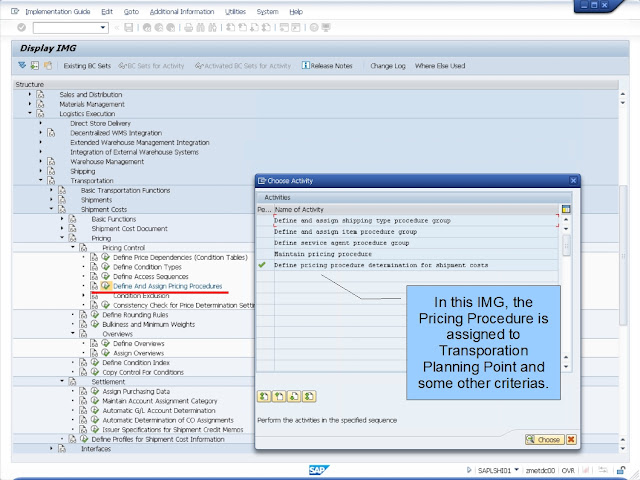This screenshot has width=640, height=480.
Task: Click execute icon for Define Condition Types
Action: coord(105,267)
